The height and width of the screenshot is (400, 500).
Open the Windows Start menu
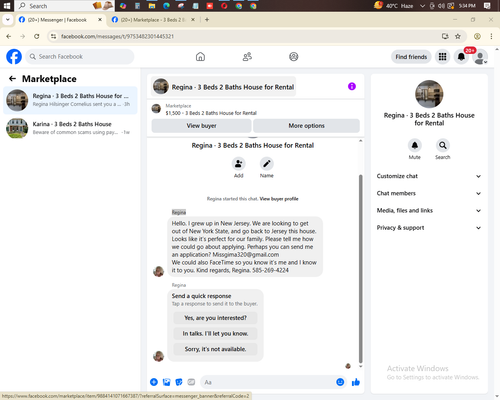tap(7, 6)
